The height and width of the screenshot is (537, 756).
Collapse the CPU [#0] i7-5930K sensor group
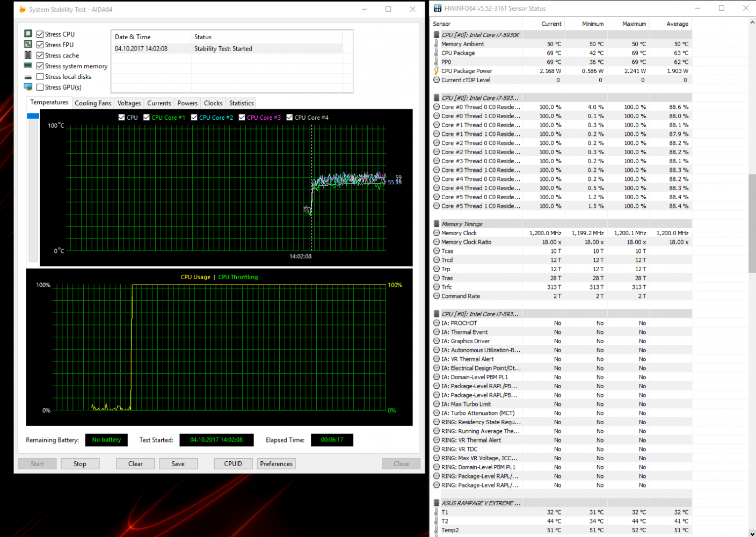(436, 35)
